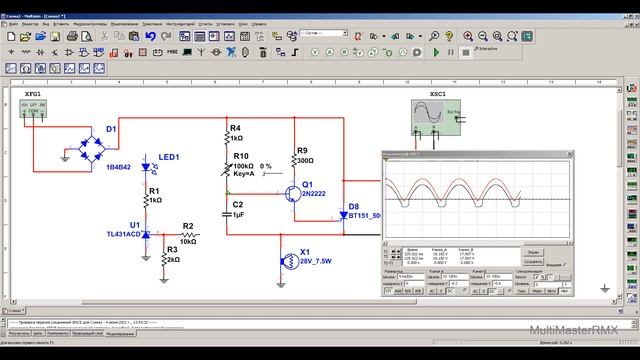Viewport: 640px width, 360px height.
Task: Select falling edge trigger button
Action: (543, 277)
